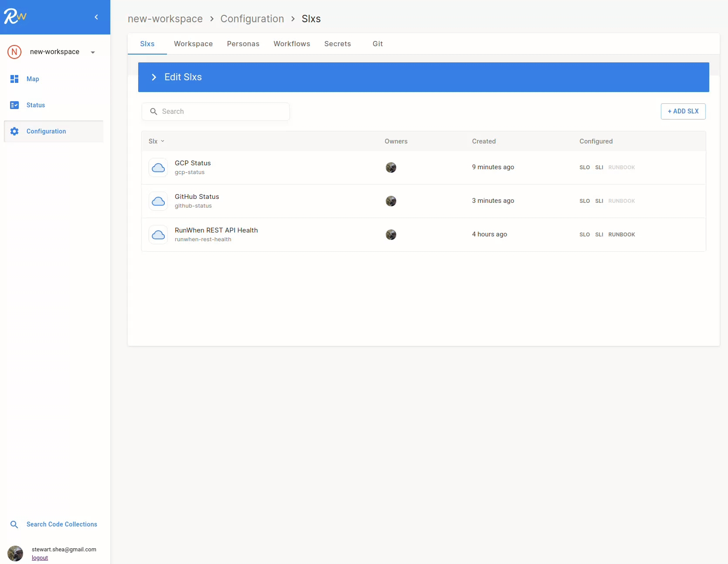The width and height of the screenshot is (728, 564).
Task: Click the Configuration gear icon
Action: point(14,131)
